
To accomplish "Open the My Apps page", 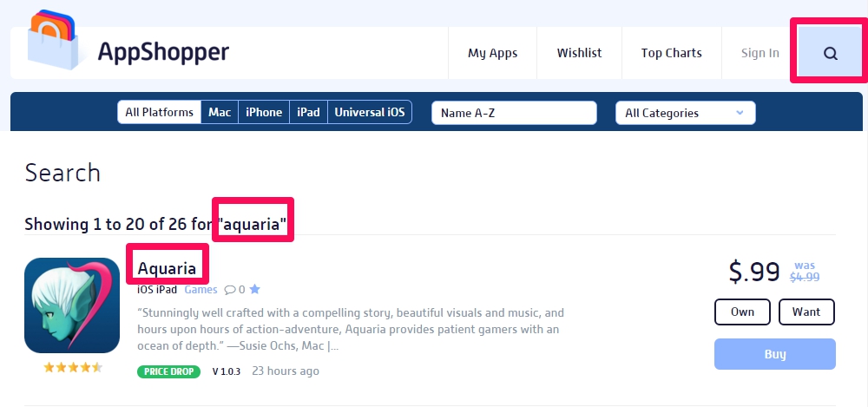I will coord(493,53).
